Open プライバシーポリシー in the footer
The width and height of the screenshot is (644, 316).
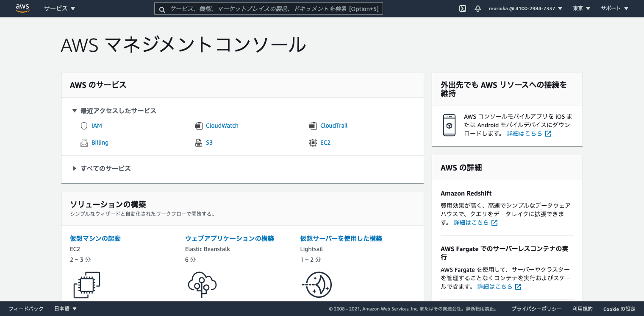tap(536, 309)
